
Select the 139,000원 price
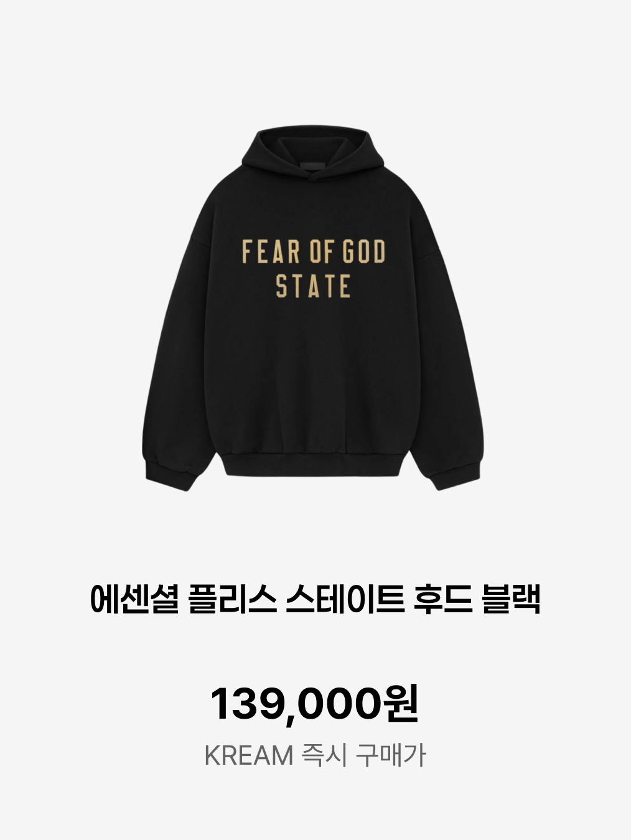click(x=315, y=704)
